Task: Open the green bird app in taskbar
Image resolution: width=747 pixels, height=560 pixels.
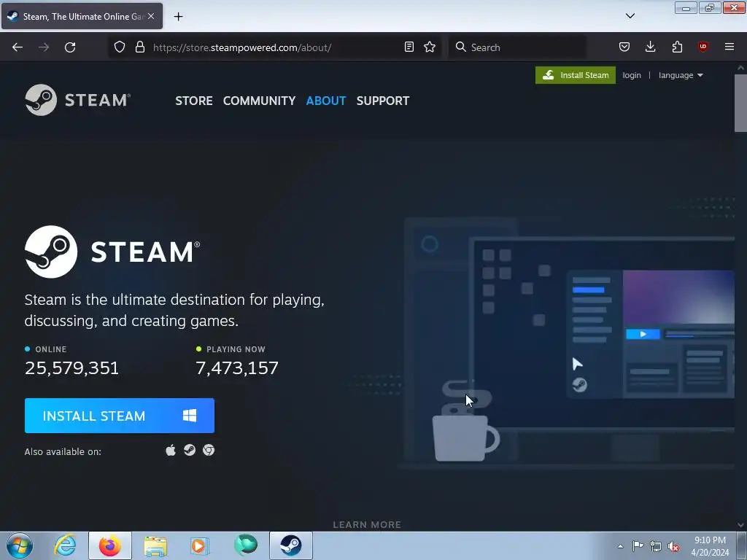Action: click(246, 545)
